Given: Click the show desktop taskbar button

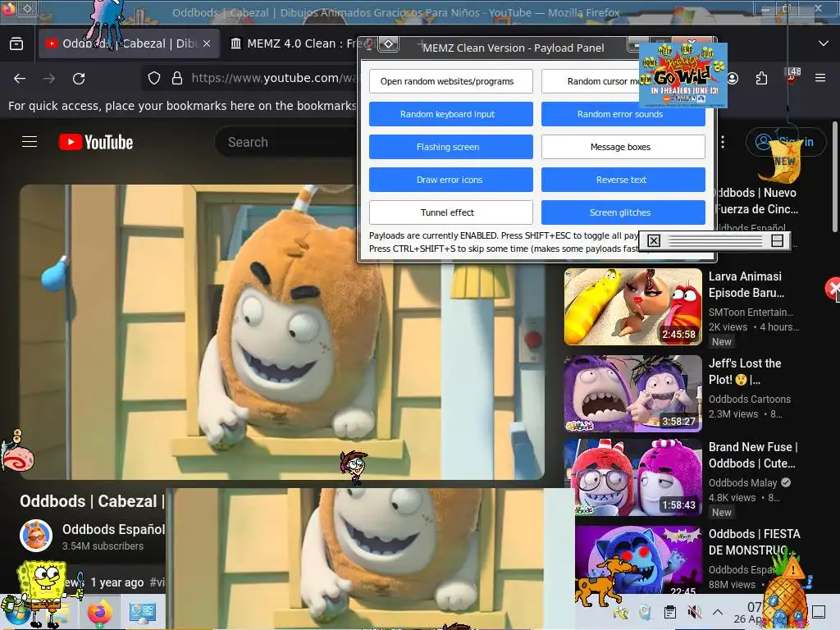Looking at the screenshot, I should (818, 611).
